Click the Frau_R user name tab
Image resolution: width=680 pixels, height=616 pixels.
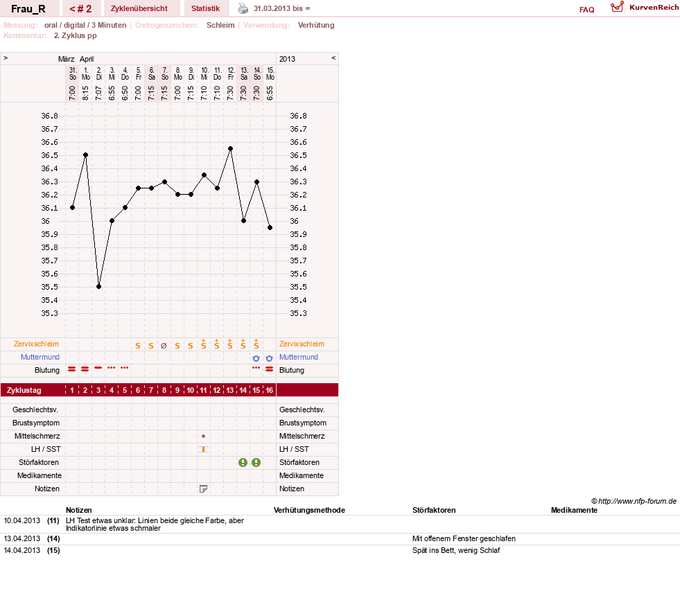tap(28, 9)
